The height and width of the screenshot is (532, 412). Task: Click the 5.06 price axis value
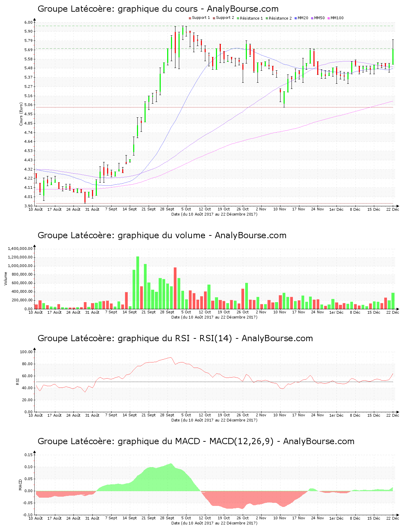[28, 105]
